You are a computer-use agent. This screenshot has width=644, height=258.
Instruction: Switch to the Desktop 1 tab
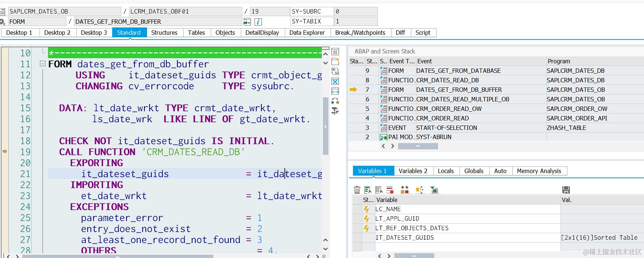(19, 33)
